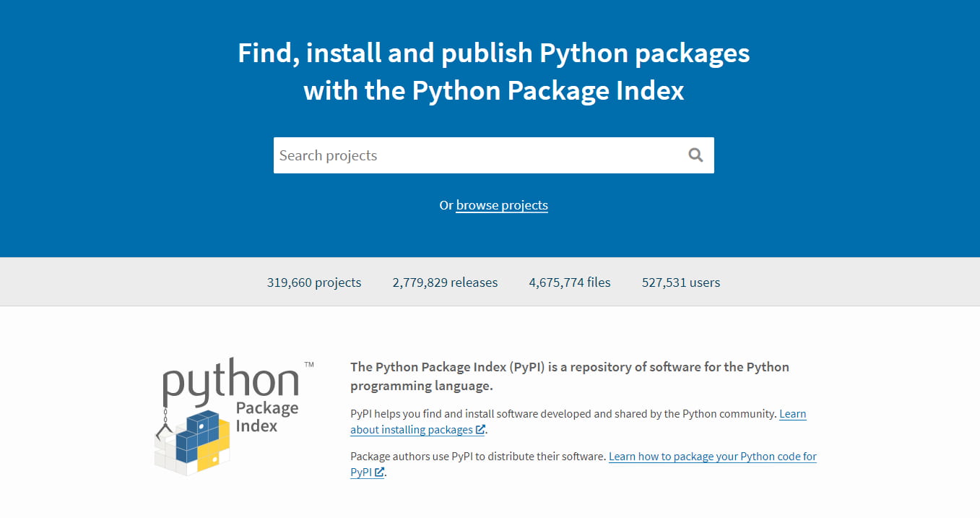Screen dimensions: 980x518
Task: Click the '4,675,774 files' statistic
Action: 570,282
